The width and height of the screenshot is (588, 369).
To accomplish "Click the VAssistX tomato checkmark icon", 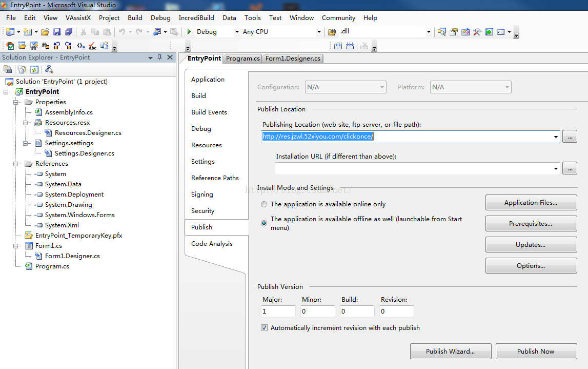I will pos(10,46).
